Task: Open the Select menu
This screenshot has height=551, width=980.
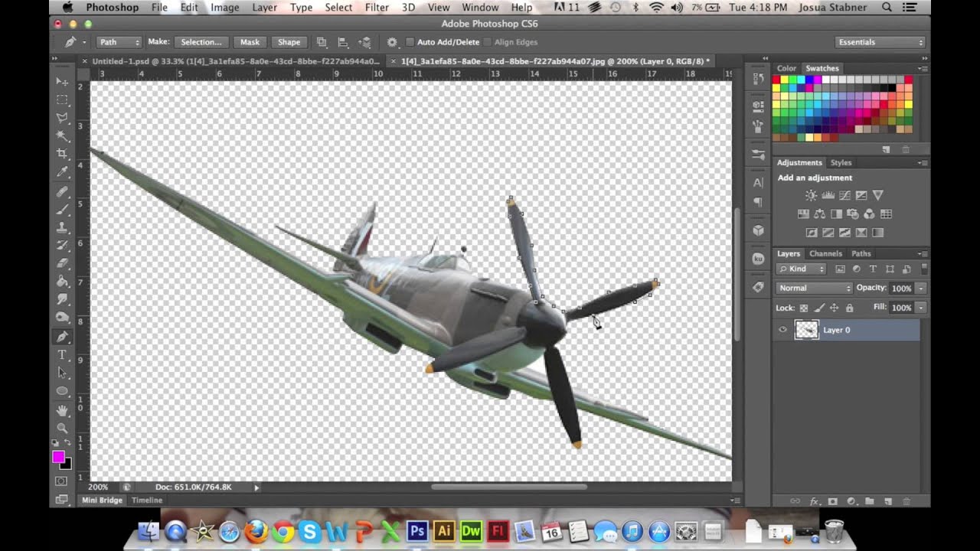Action: click(x=338, y=8)
